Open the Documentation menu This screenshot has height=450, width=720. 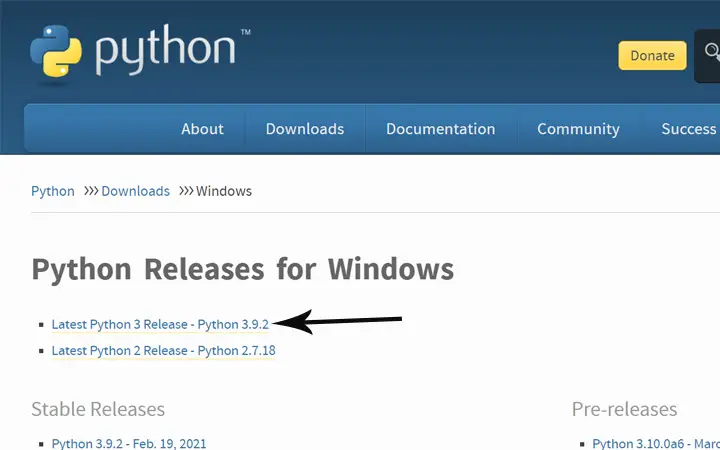[441, 129]
